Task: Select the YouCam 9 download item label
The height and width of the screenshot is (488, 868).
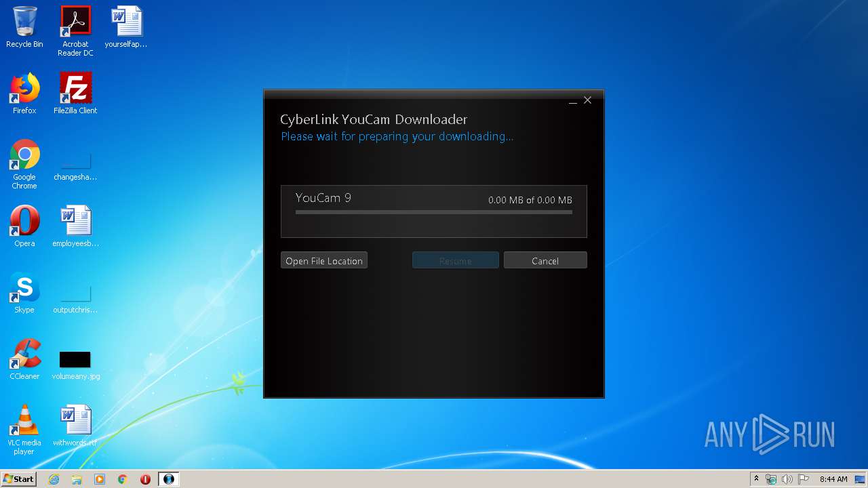Action: [x=323, y=198]
